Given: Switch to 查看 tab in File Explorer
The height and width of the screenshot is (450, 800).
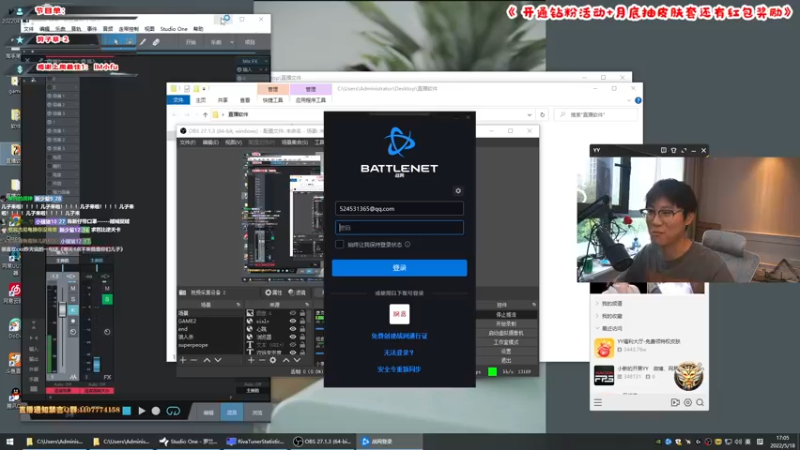Looking at the screenshot, I should pos(245,100).
